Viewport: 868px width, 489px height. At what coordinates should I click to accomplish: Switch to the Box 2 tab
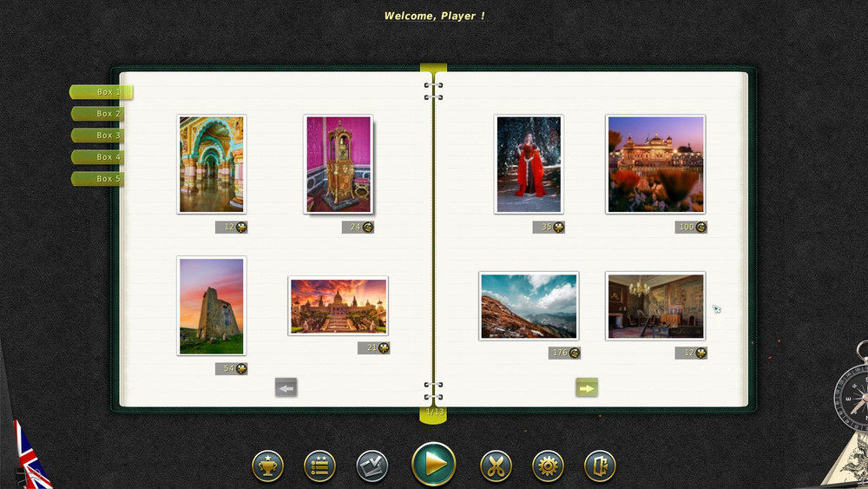coord(102,114)
